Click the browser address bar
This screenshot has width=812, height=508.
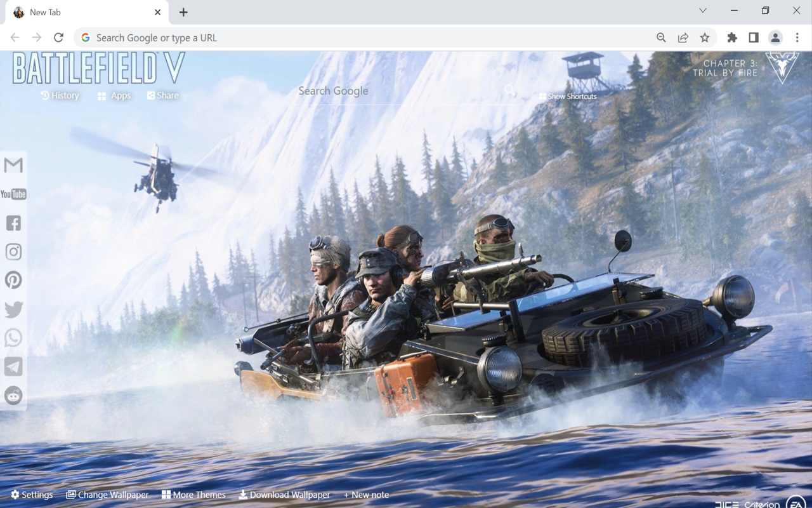click(368, 37)
